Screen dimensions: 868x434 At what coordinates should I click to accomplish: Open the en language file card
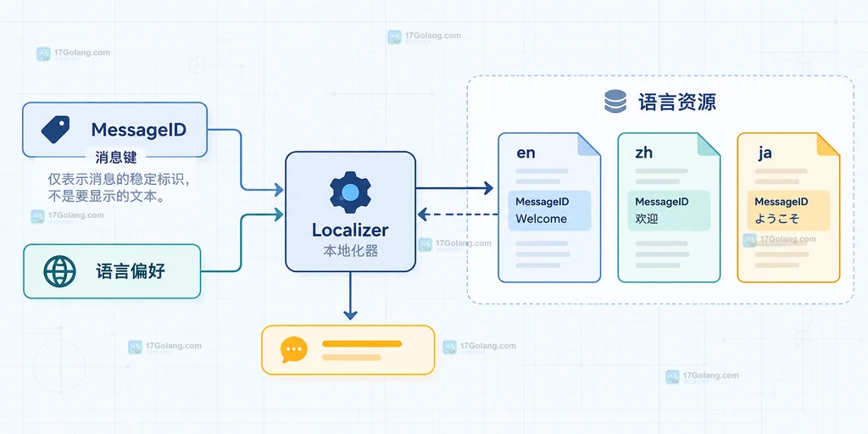pyautogui.click(x=549, y=208)
